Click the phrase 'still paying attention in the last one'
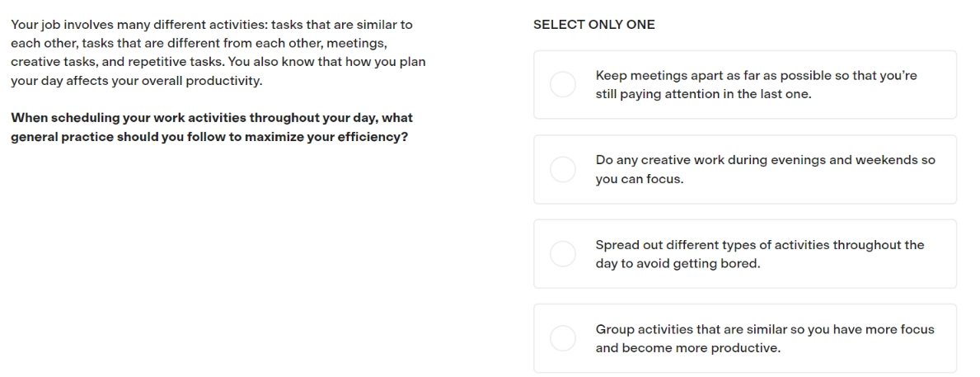 703,94
